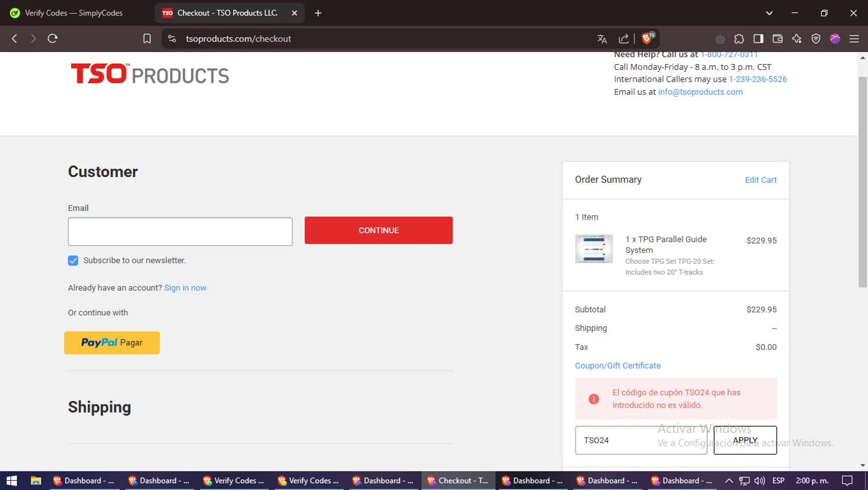Click the '1 Item' text in Order Summary
This screenshot has width=868, height=490.
point(587,217)
